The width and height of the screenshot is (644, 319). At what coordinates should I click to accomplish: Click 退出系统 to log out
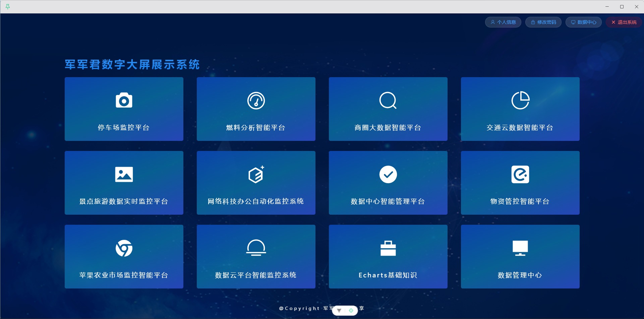pyautogui.click(x=624, y=22)
